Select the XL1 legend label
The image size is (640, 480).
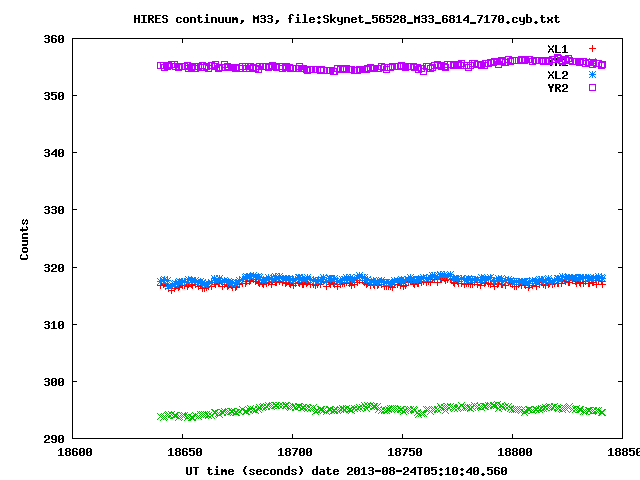(558, 49)
